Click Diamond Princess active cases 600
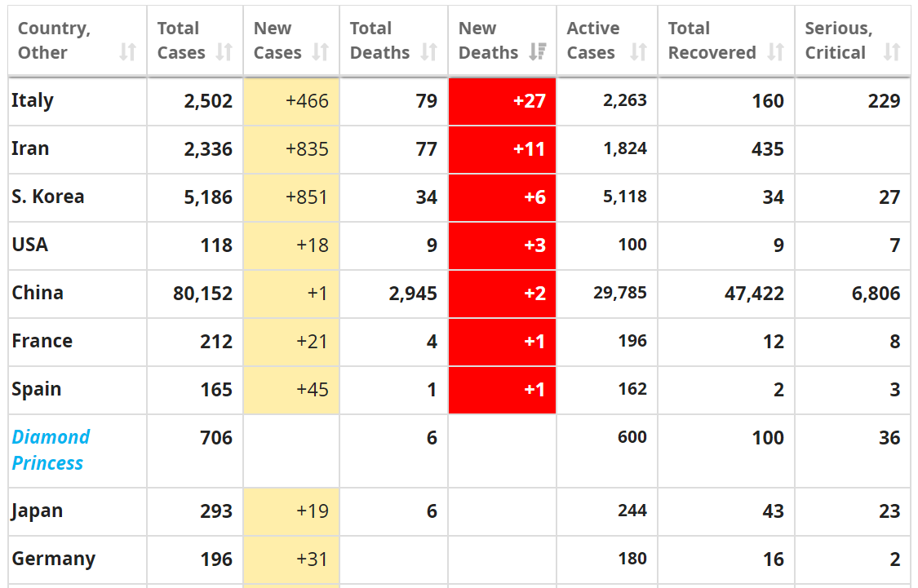 point(632,437)
